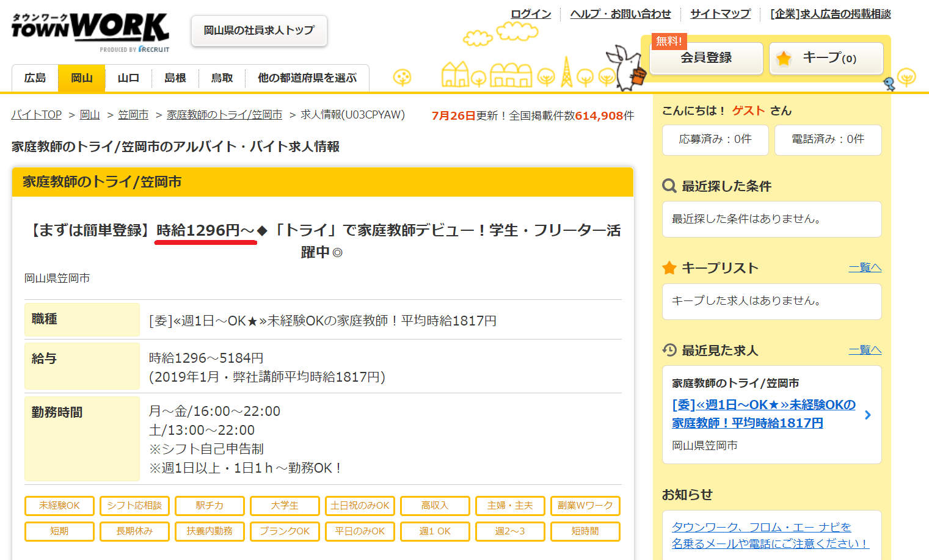
Task: Click the 月〜金/16:00〜22:00 working hours text
Action: click(214, 412)
